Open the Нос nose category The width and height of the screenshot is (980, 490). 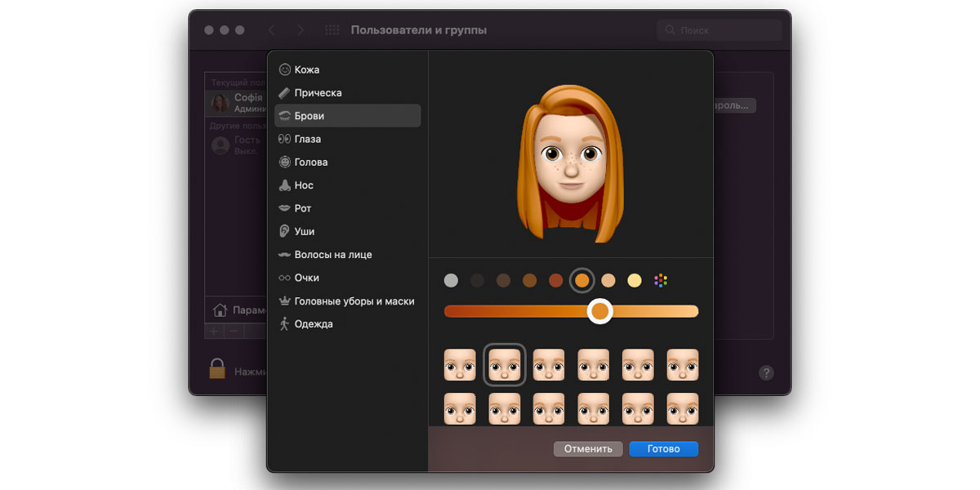pos(348,185)
